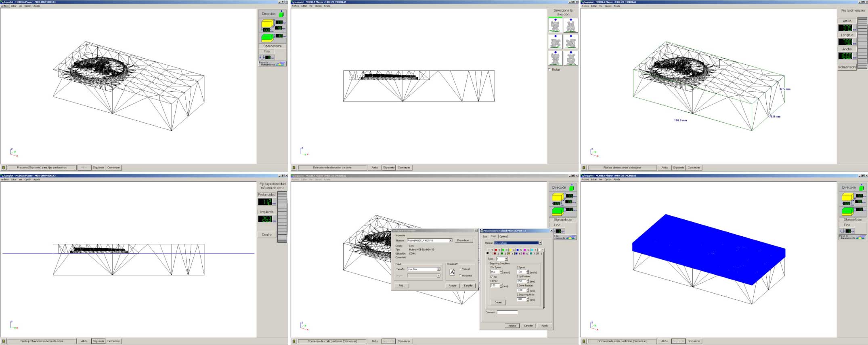Click green block depth icon in blue-model window
This screenshot has height=345, width=868.
pos(847,211)
